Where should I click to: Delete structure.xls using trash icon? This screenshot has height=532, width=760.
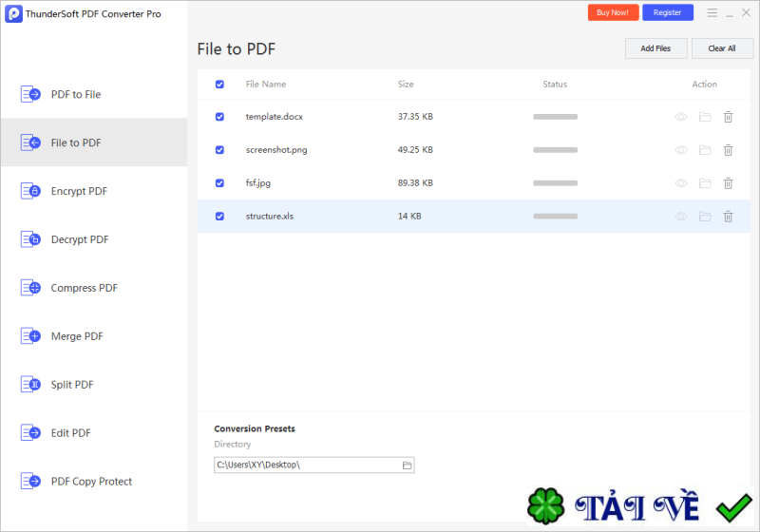[x=728, y=217]
